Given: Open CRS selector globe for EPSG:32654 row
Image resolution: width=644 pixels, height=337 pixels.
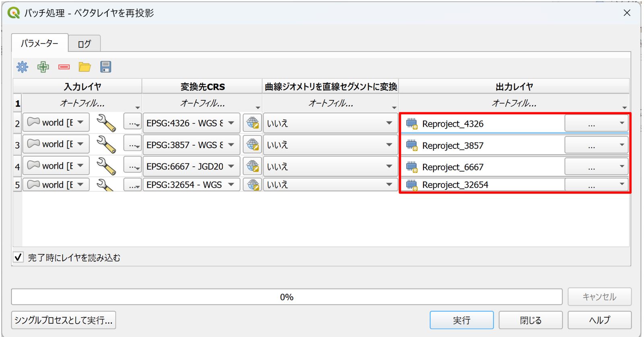Looking at the screenshot, I should click(x=252, y=185).
